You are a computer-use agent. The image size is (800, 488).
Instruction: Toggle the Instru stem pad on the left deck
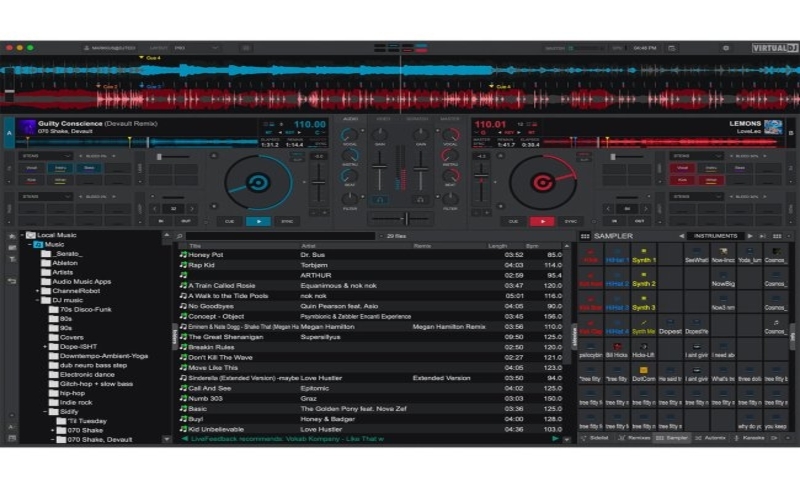[60, 168]
